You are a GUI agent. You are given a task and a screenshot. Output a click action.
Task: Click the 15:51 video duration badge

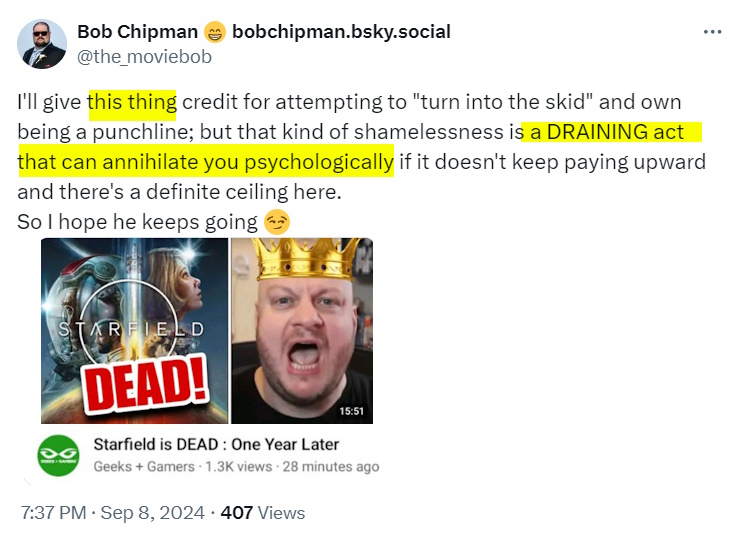tap(352, 411)
